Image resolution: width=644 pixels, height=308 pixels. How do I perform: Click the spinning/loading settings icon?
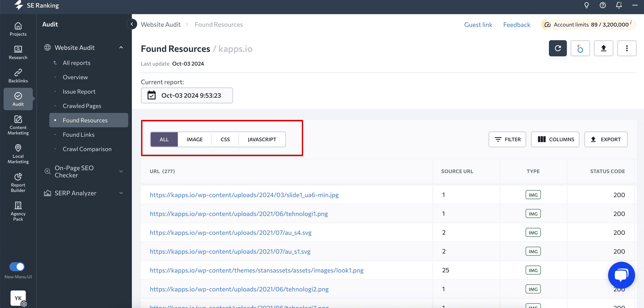(580, 48)
